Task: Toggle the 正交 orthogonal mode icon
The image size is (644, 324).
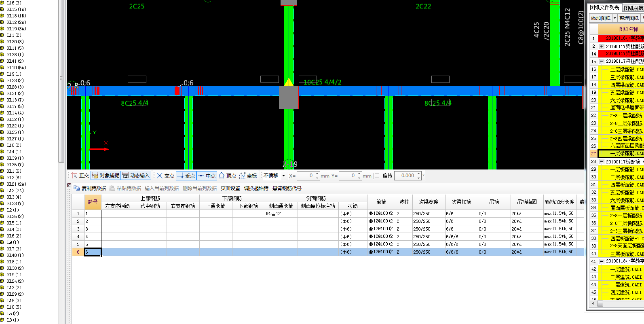Action: 74,176
